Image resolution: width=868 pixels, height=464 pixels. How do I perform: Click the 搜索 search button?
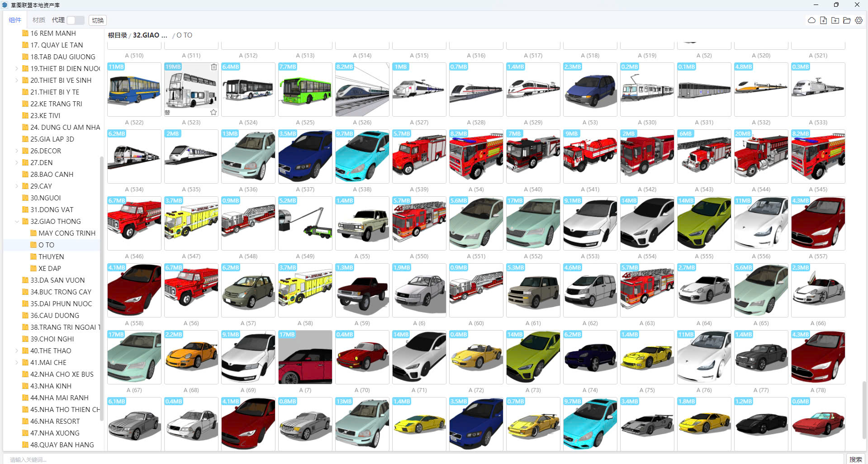[x=855, y=459]
